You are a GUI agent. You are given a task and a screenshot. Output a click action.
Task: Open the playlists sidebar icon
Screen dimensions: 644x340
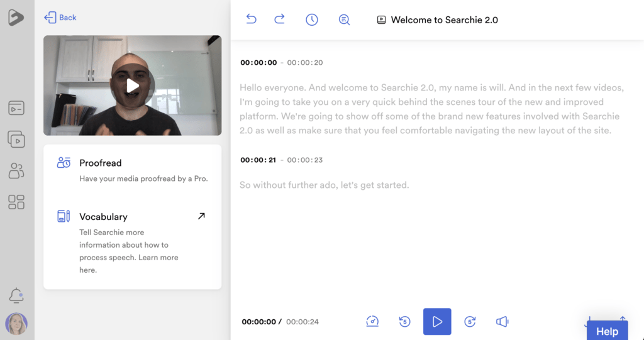pos(16,139)
